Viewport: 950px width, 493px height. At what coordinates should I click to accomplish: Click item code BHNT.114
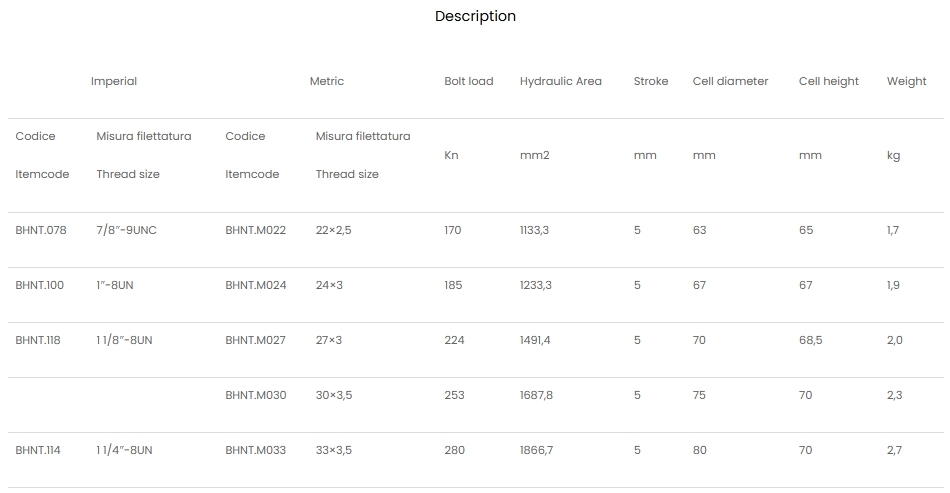coord(38,450)
